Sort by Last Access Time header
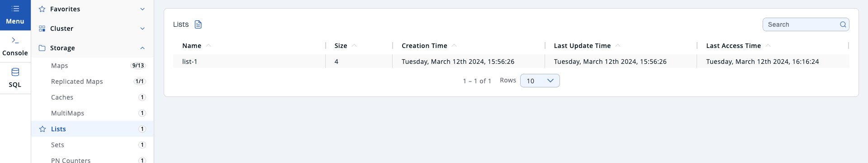868x163 pixels. (x=733, y=46)
